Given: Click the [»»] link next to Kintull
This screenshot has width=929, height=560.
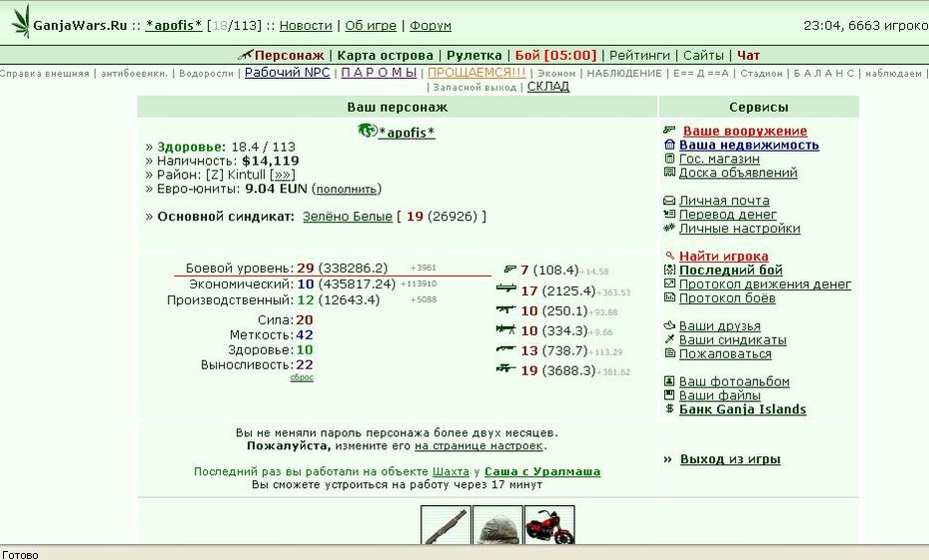Looking at the screenshot, I should (282, 175).
